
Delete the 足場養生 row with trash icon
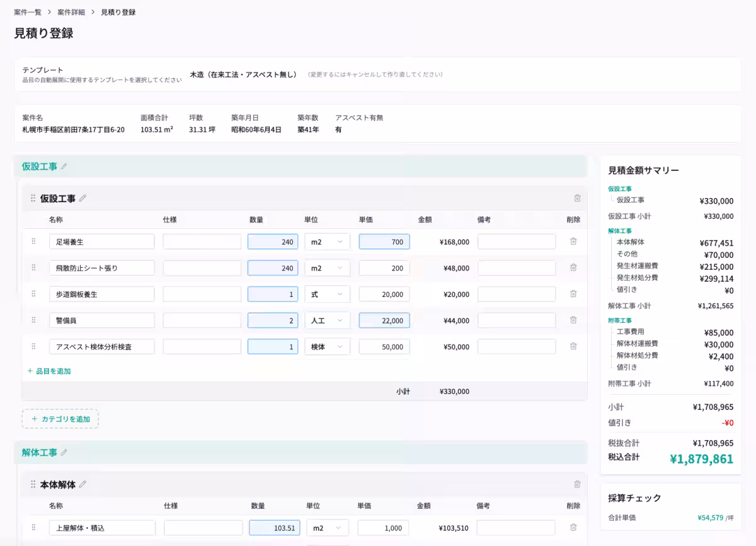(x=573, y=241)
